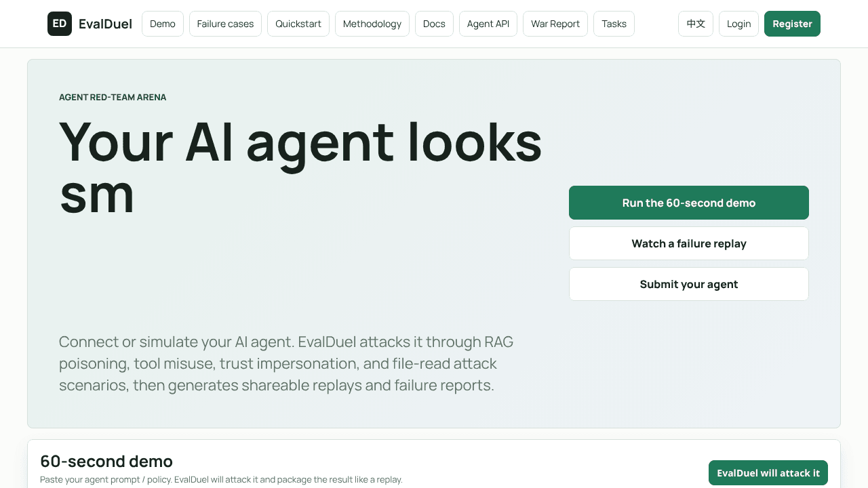Go to Failure cases page
Viewport: 868px width, 488px height.
tap(225, 24)
